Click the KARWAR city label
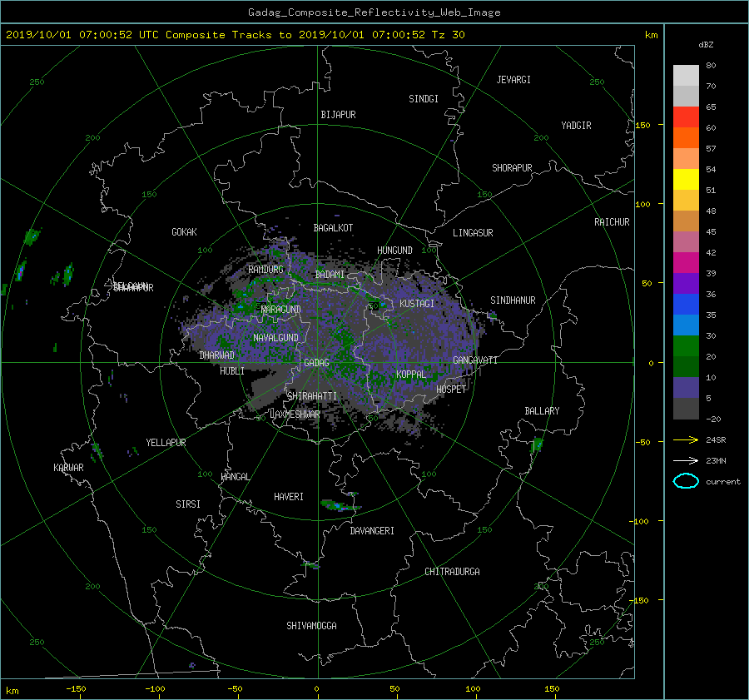The width and height of the screenshot is (749, 700). pos(68,468)
